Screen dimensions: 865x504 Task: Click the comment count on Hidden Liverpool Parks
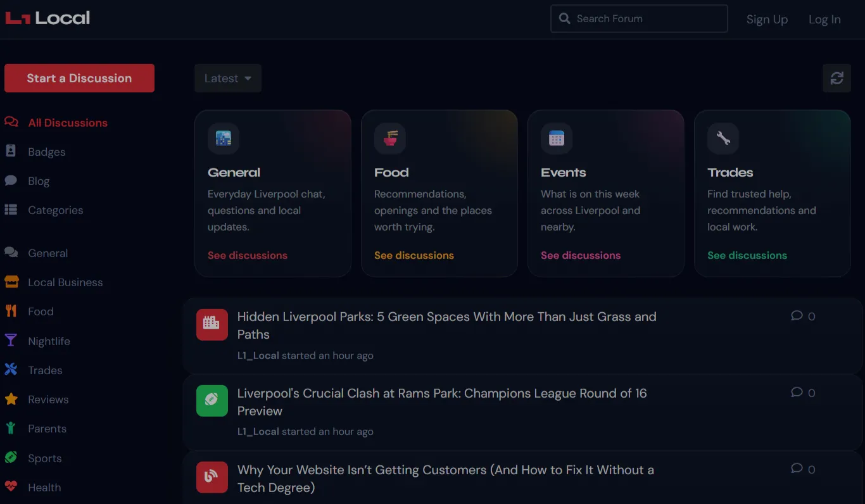pyautogui.click(x=803, y=316)
